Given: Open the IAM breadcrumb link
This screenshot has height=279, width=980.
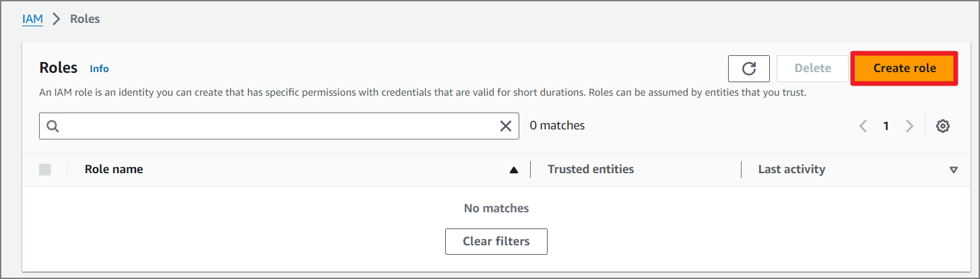Looking at the screenshot, I should [x=32, y=19].
